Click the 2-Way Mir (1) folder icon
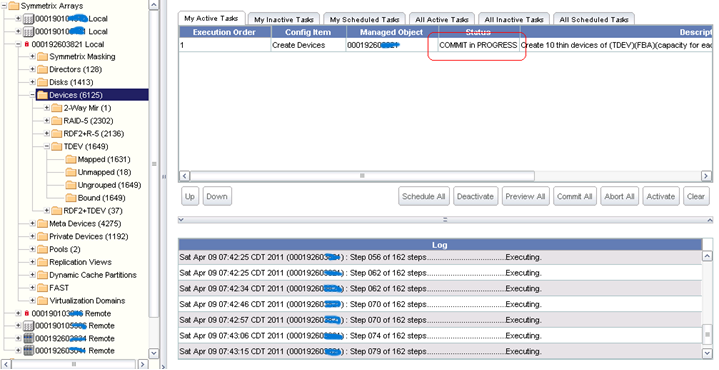This screenshot has height=370, width=719. tap(57, 108)
